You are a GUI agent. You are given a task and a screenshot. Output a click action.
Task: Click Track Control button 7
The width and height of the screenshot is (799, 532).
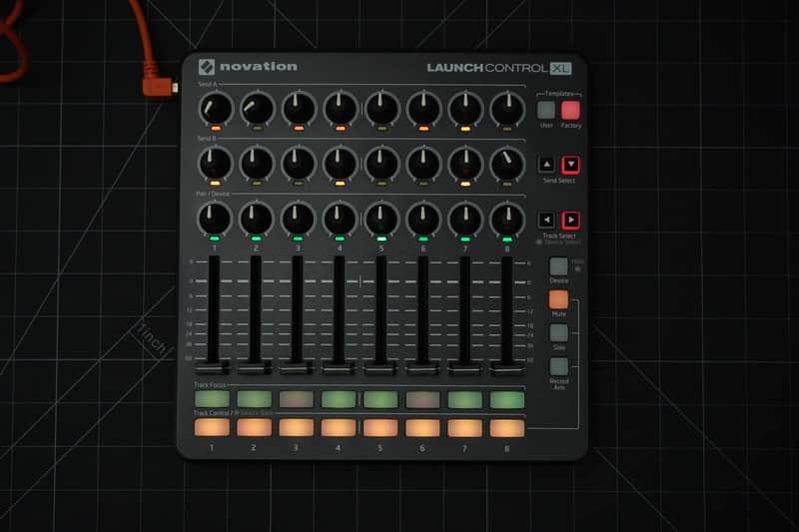(464, 428)
